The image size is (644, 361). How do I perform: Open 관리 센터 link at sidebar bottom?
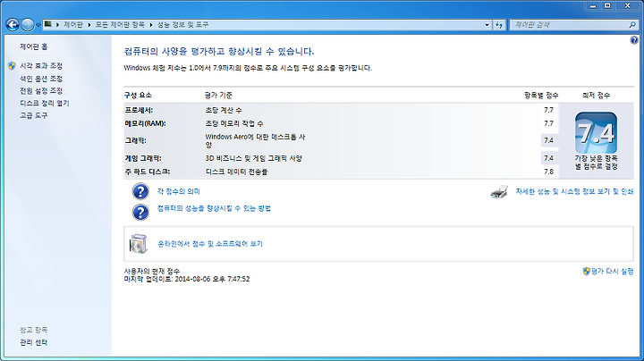[34, 342]
